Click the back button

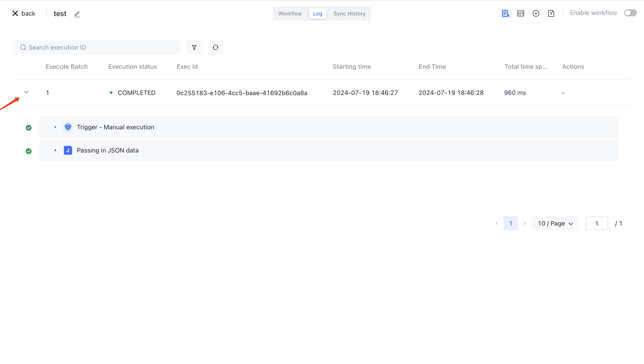[24, 13]
